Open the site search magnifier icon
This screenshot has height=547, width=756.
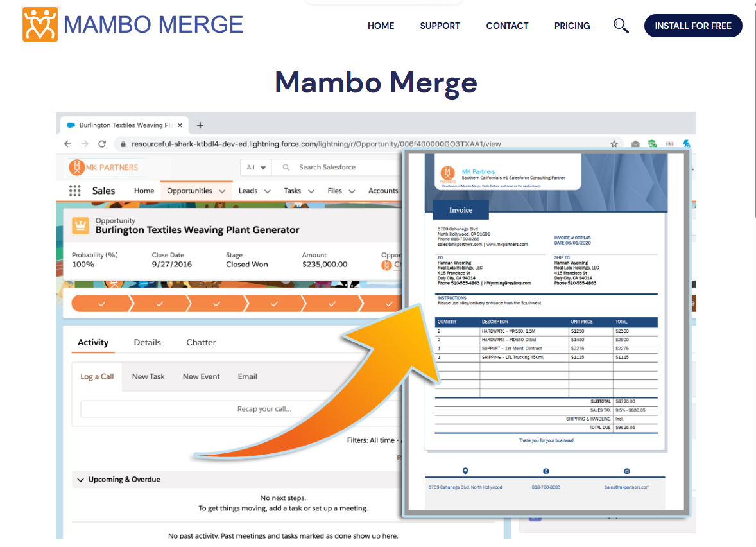[x=621, y=26]
